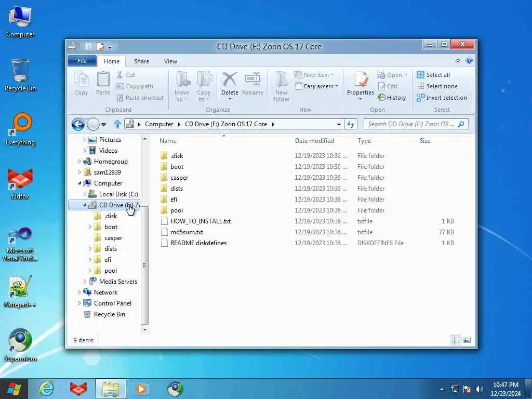Click Select none in ribbon
This screenshot has width=532, height=399.
pyautogui.click(x=437, y=87)
